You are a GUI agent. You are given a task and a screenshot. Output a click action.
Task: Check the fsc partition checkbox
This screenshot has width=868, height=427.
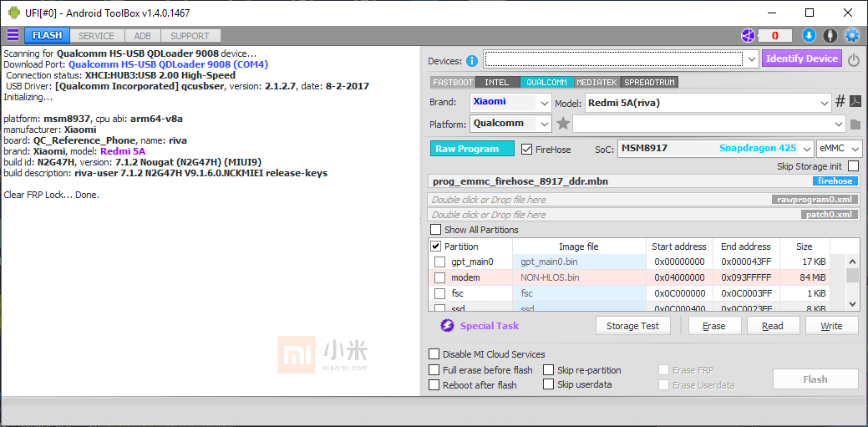pyautogui.click(x=439, y=293)
